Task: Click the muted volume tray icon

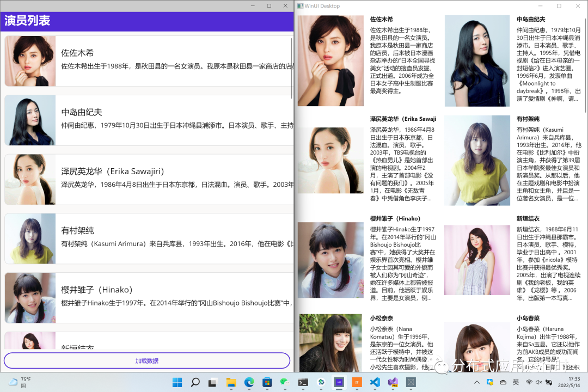Action: coord(538,382)
